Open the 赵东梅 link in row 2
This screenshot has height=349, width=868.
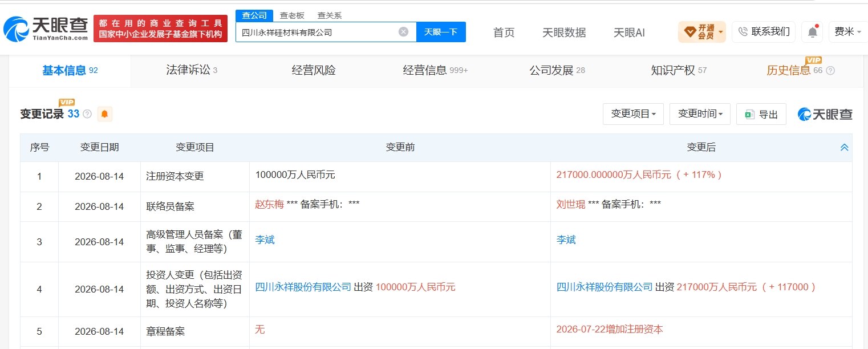click(269, 204)
